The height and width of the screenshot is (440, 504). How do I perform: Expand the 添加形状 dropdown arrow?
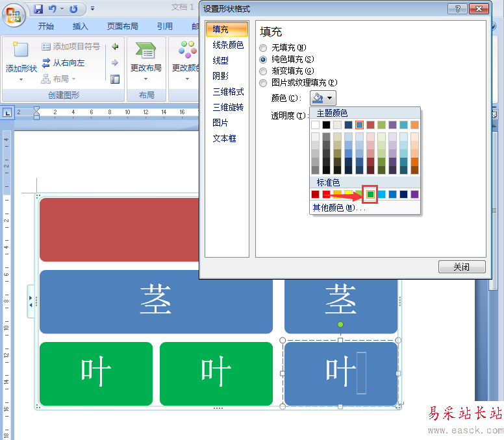(x=21, y=79)
